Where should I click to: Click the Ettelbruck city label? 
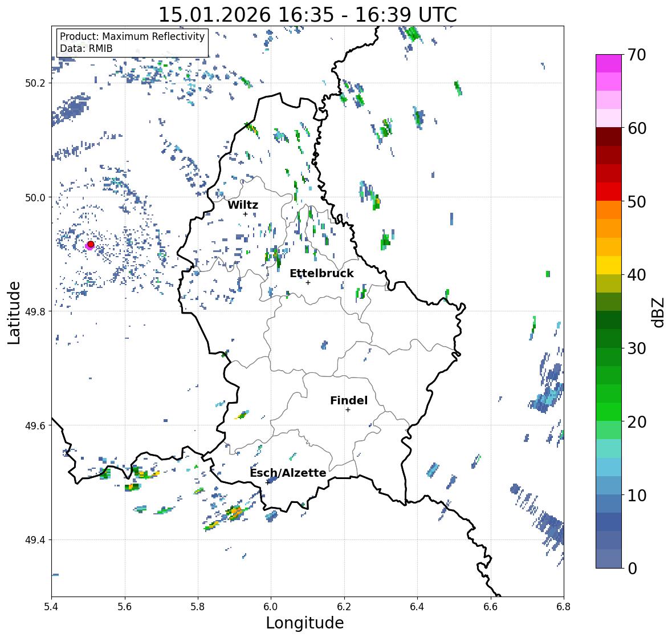tap(321, 274)
